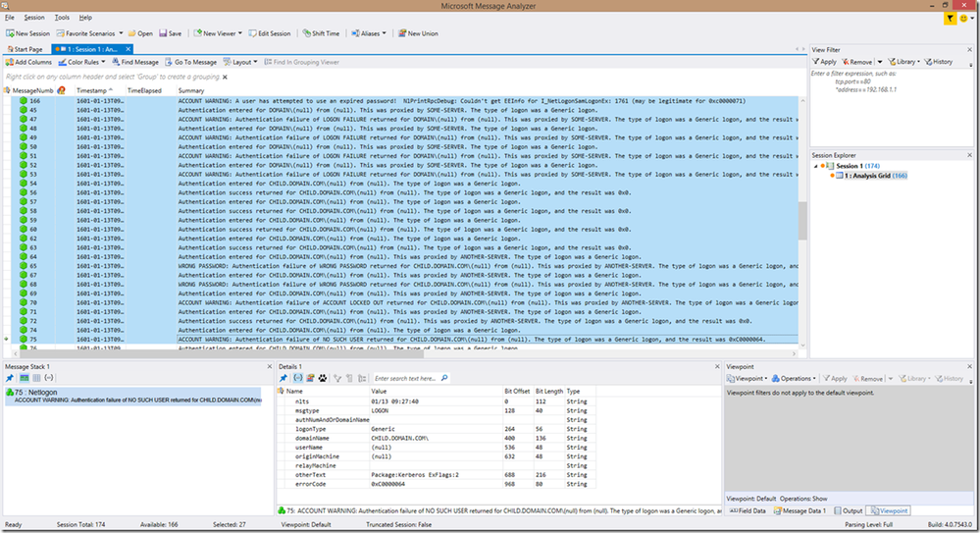Open the File menu
980x533 pixels.
(x=10, y=18)
